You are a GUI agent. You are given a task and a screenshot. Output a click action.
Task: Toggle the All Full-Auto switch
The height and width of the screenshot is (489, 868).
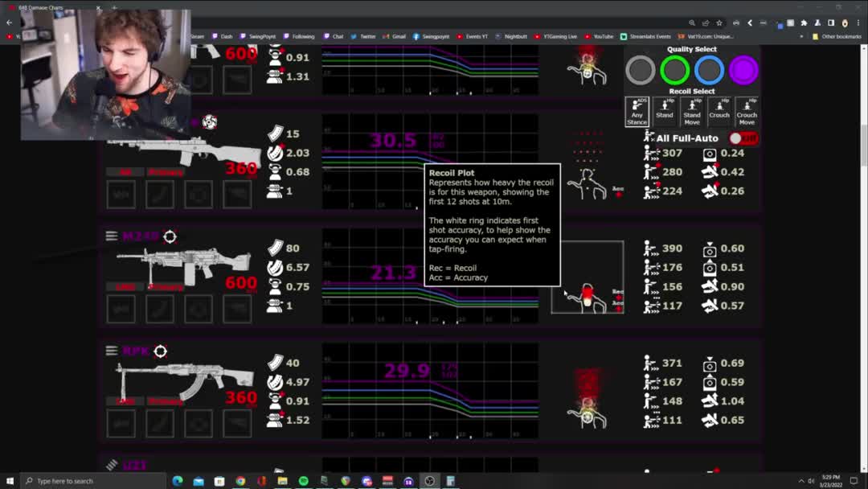coord(743,138)
